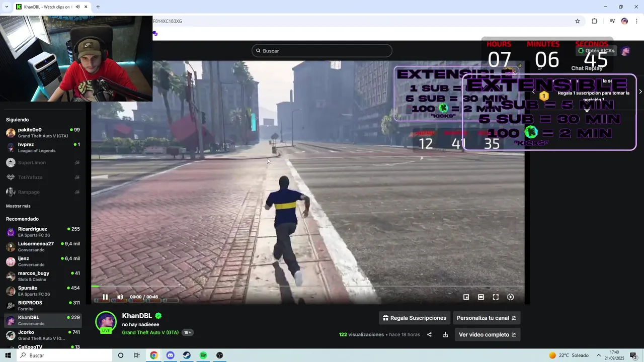This screenshot has height=362, width=644.
Task: Click the KhanDBL channel name under the clip
Action: (x=137, y=316)
